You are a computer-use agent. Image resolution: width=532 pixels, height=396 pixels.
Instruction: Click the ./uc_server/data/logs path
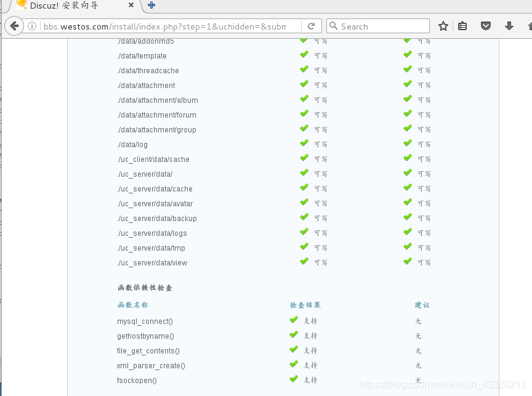(152, 233)
